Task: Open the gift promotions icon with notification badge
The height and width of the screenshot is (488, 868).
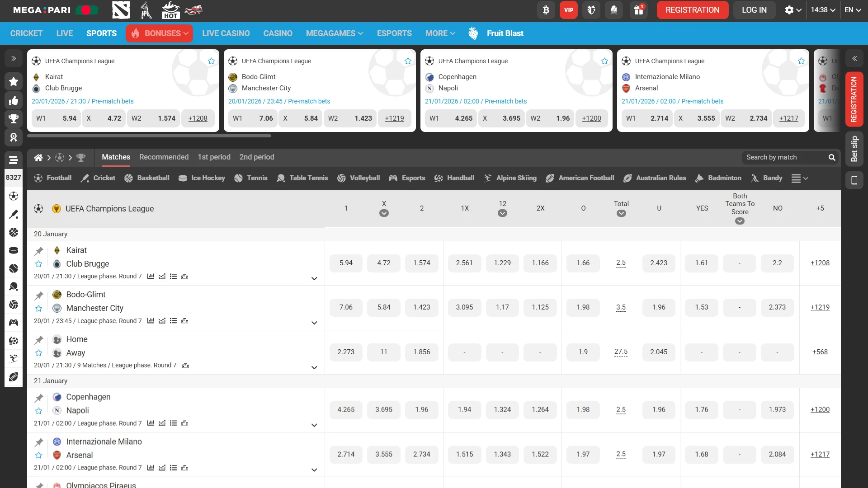Action: (x=638, y=9)
